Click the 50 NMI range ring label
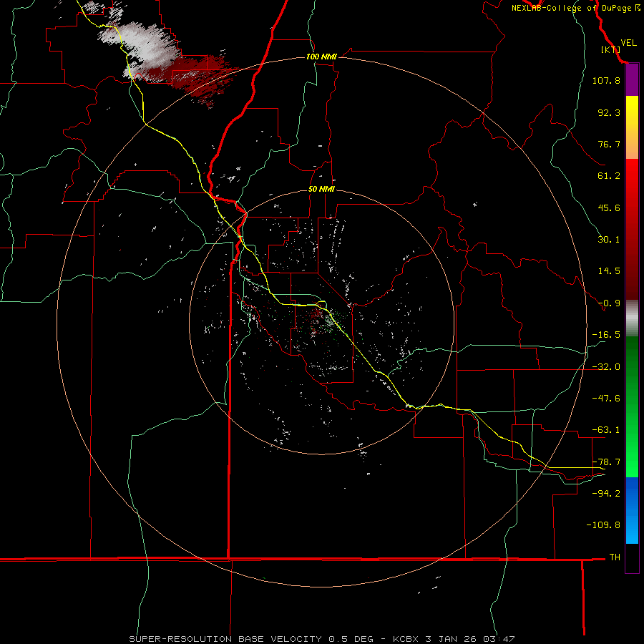Viewport: 644px width, 644px height. coord(321,189)
